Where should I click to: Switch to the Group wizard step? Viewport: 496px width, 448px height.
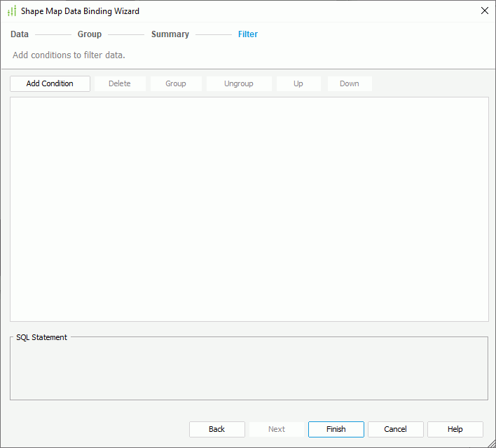tap(90, 34)
